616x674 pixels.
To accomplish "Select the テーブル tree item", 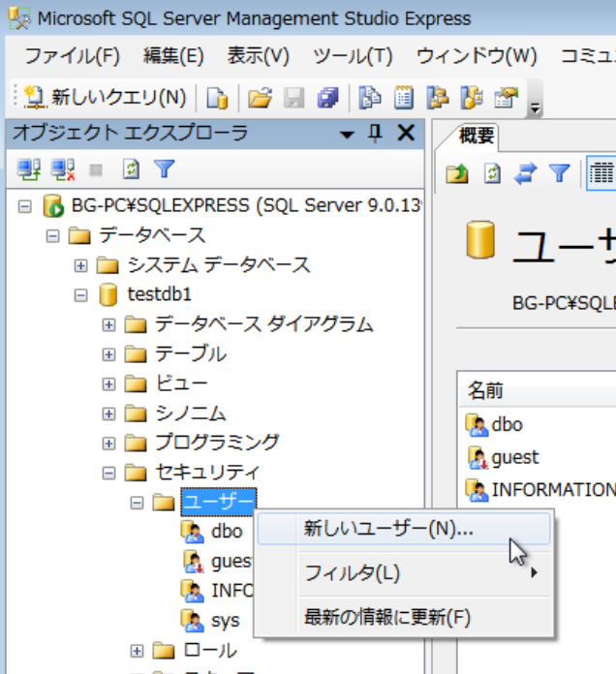I will [191, 354].
